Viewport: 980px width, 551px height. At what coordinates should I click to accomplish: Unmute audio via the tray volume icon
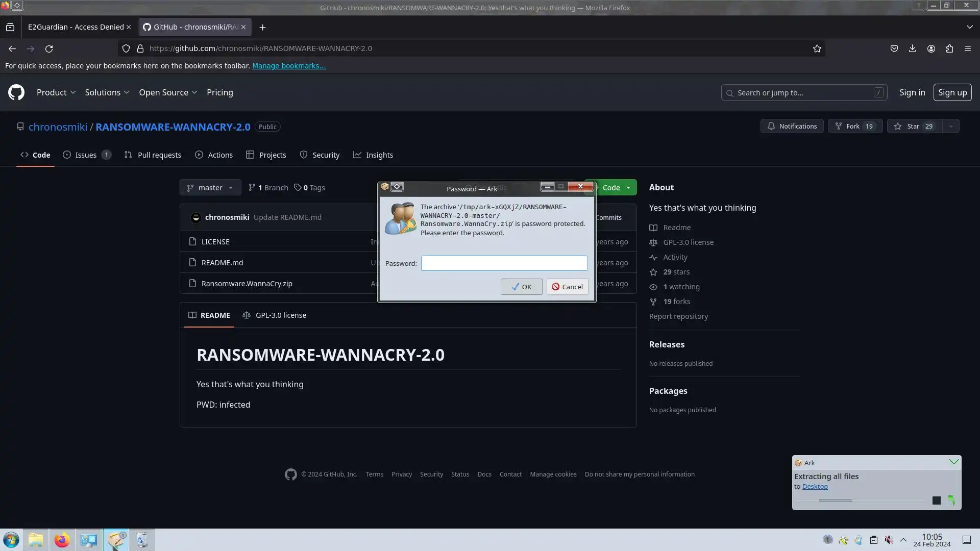889,540
